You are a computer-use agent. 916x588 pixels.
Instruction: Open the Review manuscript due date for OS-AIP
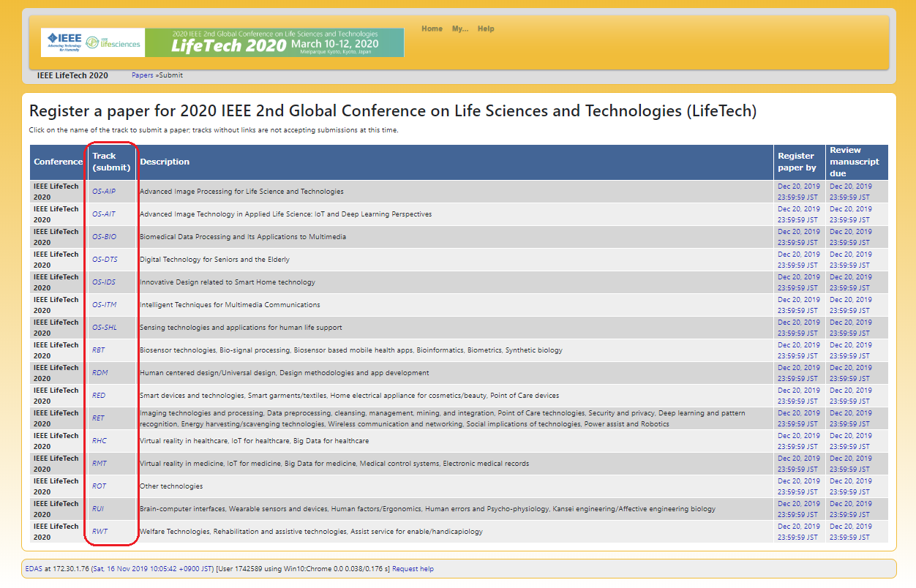[851, 192]
